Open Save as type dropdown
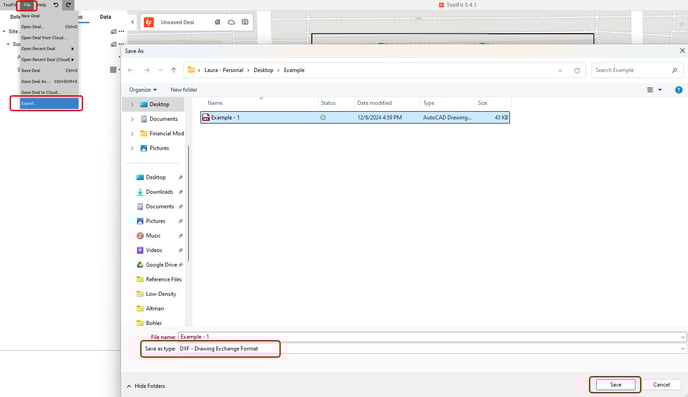This screenshot has height=397, width=688. (x=431, y=349)
